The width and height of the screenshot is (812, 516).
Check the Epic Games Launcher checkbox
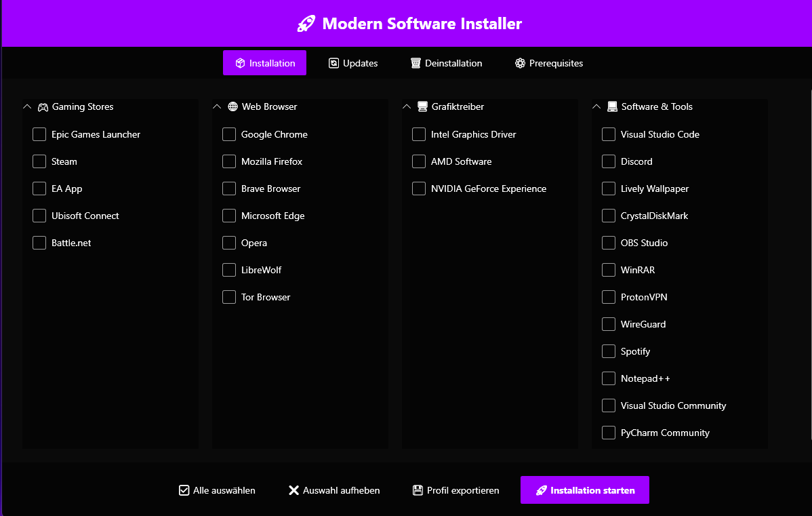coord(39,134)
